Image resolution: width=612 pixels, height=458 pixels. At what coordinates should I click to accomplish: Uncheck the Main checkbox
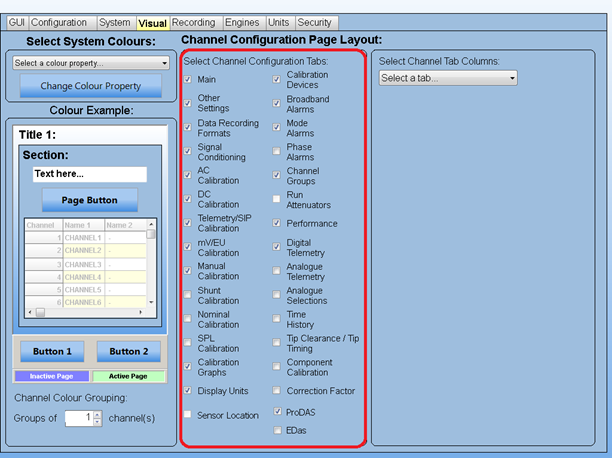tap(188, 79)
